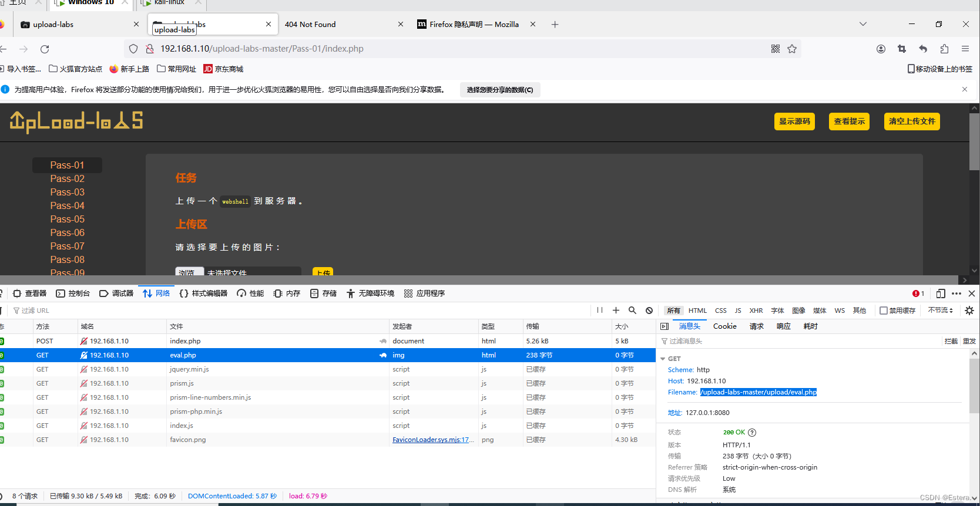
Task: Pause network recording
Action: pos(600,311)
